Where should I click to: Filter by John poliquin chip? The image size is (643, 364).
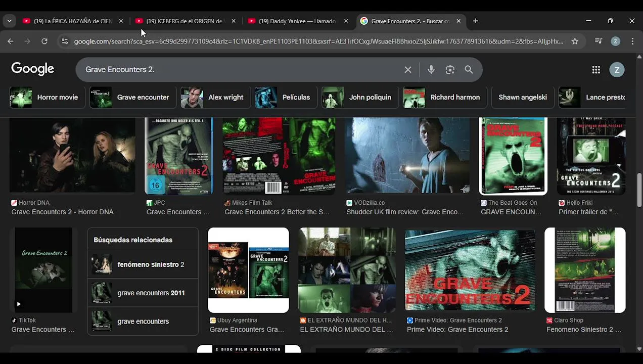[359, 97]
